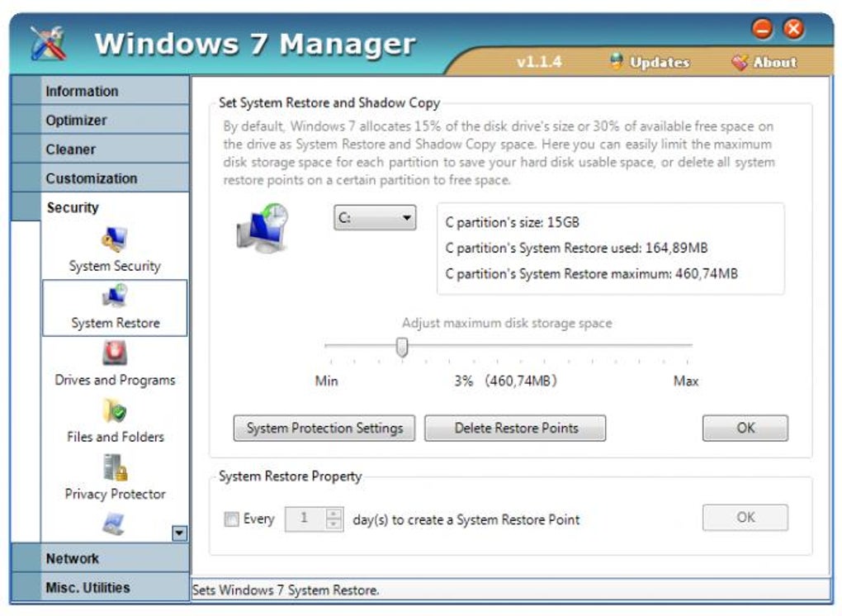
Task: Click the Windows 7 Manager logo icon
Action: point(49,43)
